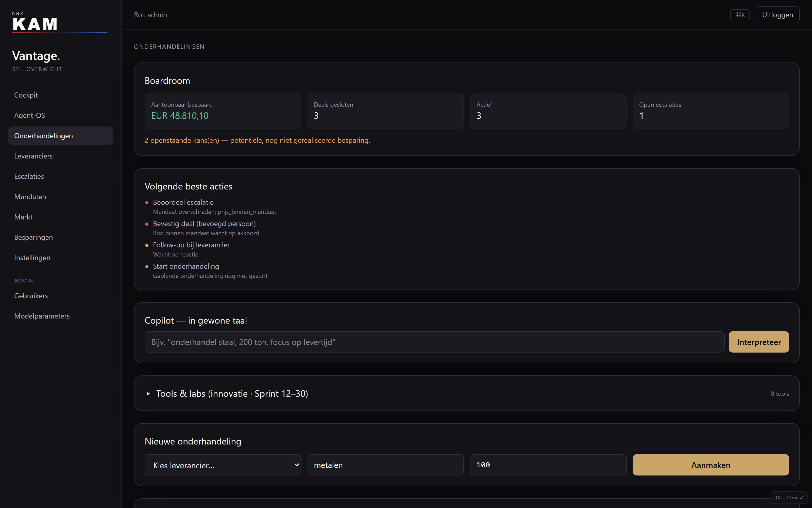Click the '8 tools' label

click(x=780, y=393)
